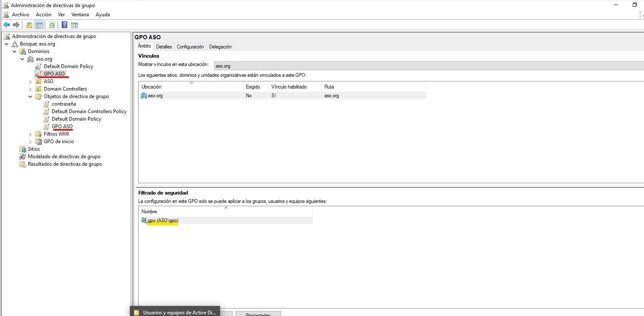Open the Ayuda menu

pyautogui.click(x=103, y=14)
